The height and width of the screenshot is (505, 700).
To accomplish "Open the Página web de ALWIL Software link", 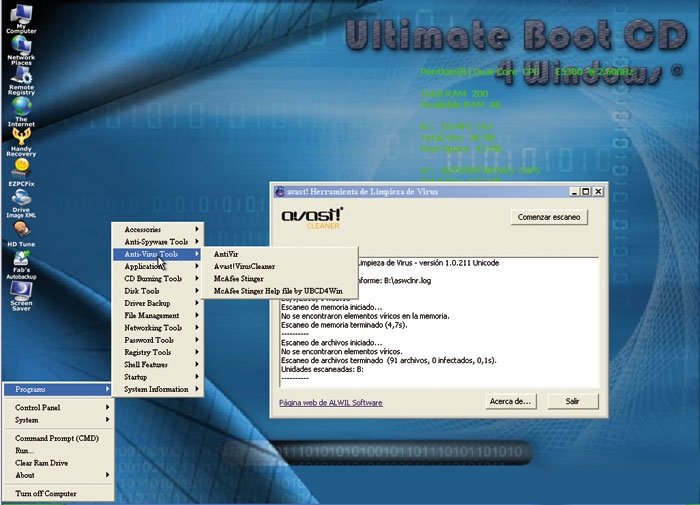I will (x=331, y=402).
